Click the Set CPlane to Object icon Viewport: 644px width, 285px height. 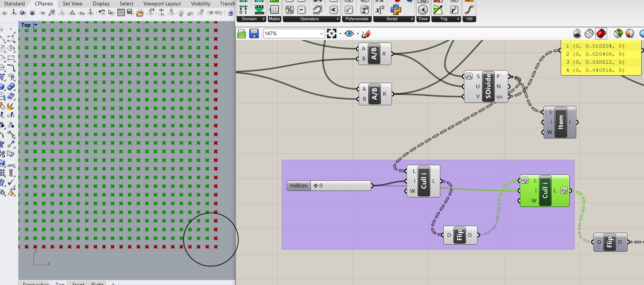23,13
